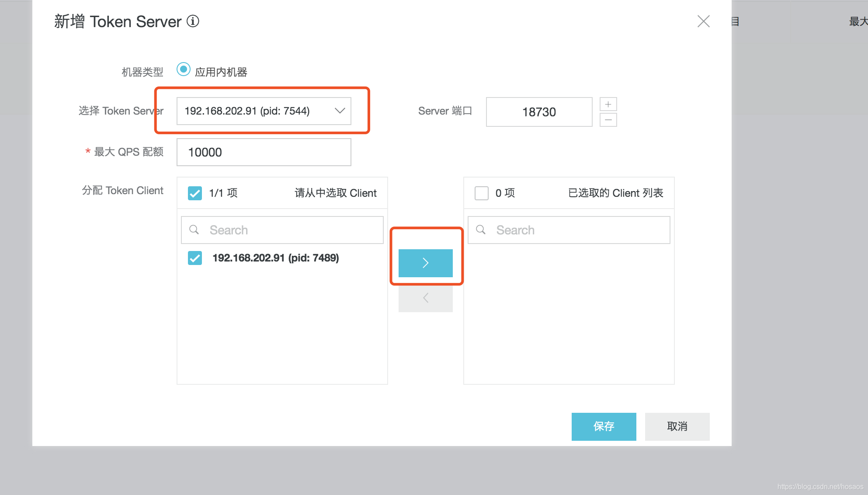Click the 机器类型 label
Screen dimensions: 868x495
click(x=142, y=72)
